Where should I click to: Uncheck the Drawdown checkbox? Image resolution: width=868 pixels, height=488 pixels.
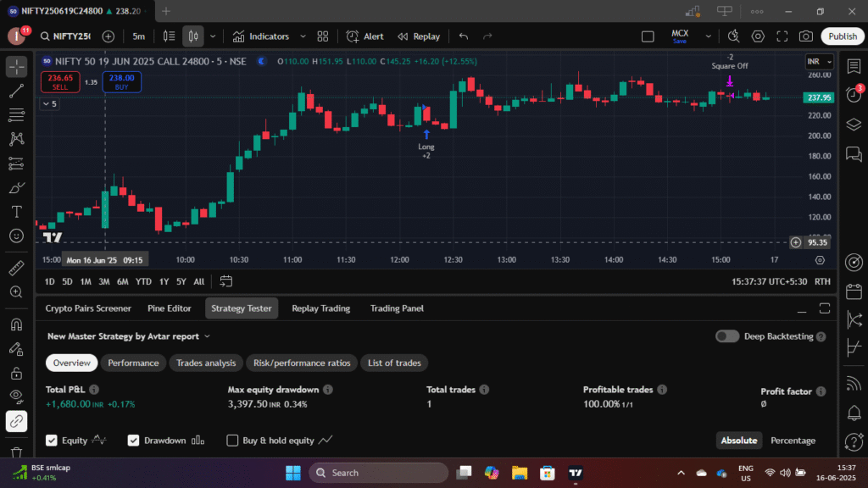(133, 441)
